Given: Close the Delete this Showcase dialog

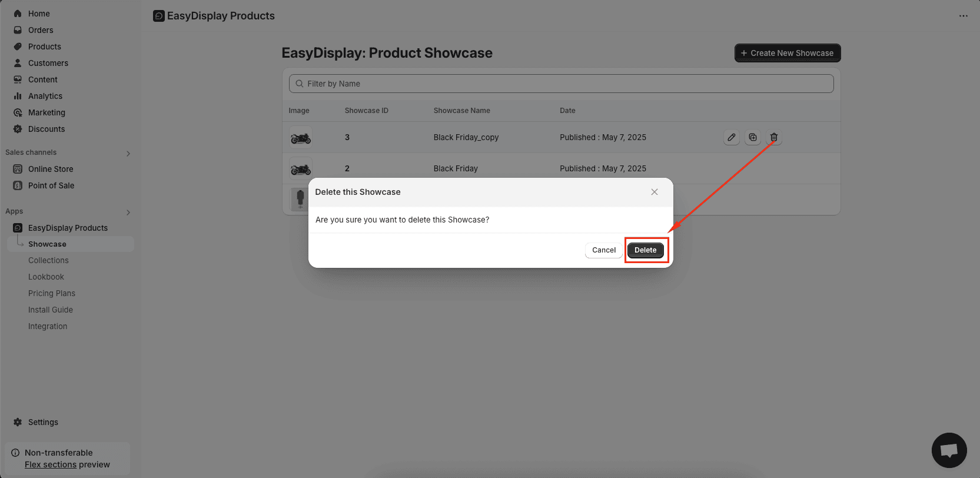Looking at the screenshot, I should (x=655, y=192).
